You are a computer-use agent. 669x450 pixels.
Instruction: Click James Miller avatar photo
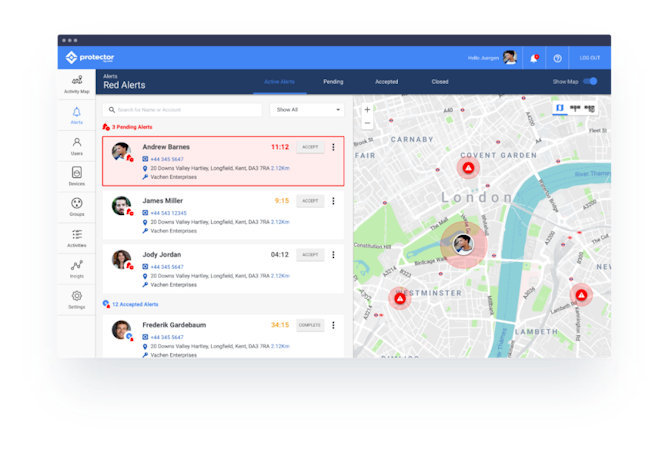pos(121,206)
